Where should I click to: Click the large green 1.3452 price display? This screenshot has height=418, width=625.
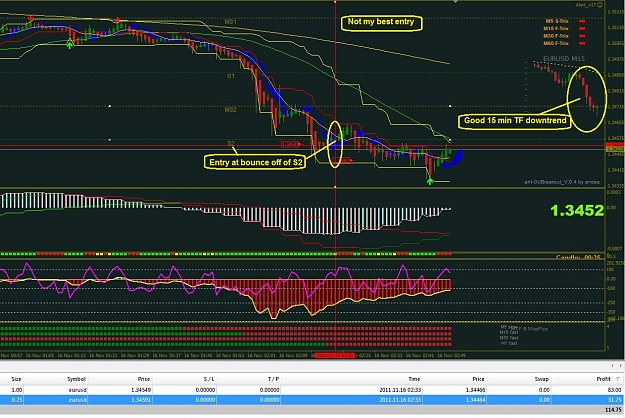(x=577, y=210)
